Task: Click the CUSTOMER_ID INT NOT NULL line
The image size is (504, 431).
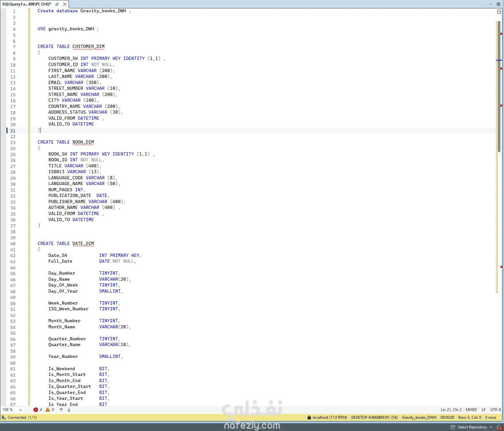Action: pos(81,65)
